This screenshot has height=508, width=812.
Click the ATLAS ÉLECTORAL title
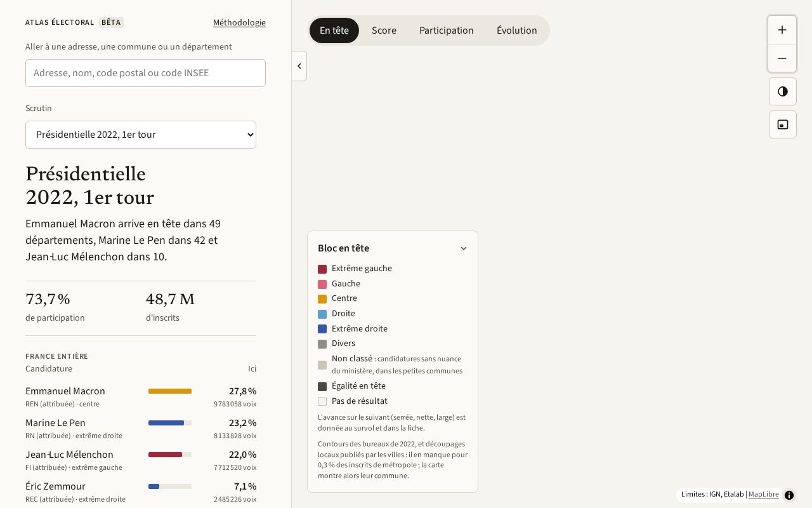pos(60,22)
